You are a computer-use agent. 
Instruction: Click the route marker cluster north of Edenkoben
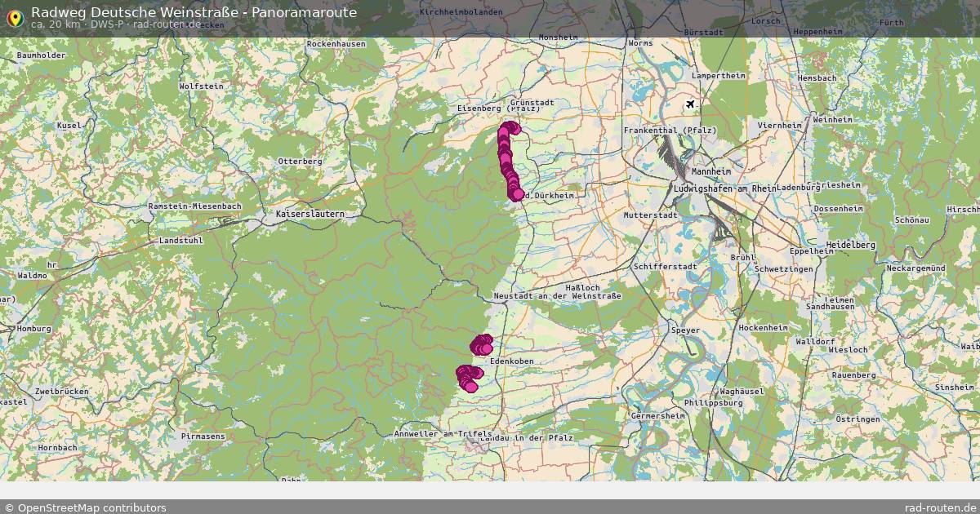482,345
